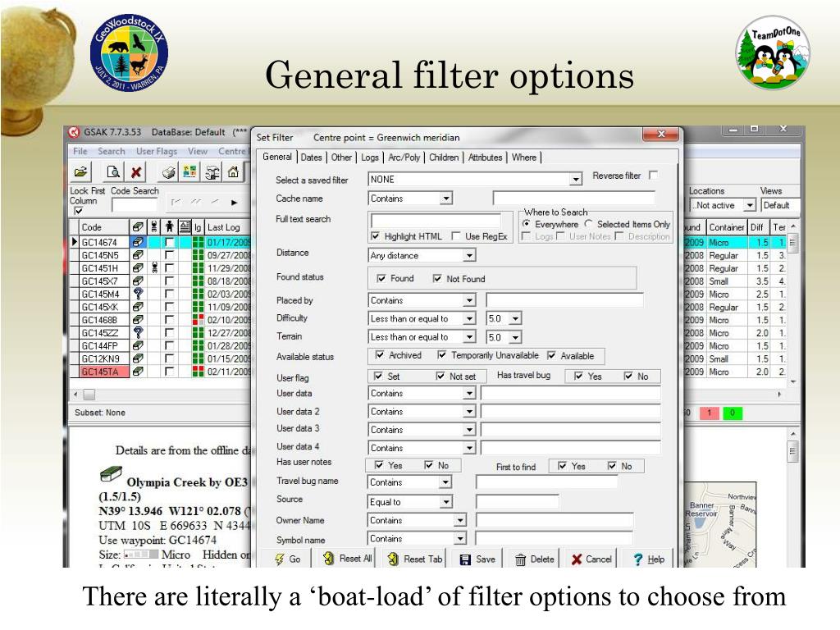840x630 pixels.
Task: Enable Use RegEx checkbox
Action: coord(456,236)
